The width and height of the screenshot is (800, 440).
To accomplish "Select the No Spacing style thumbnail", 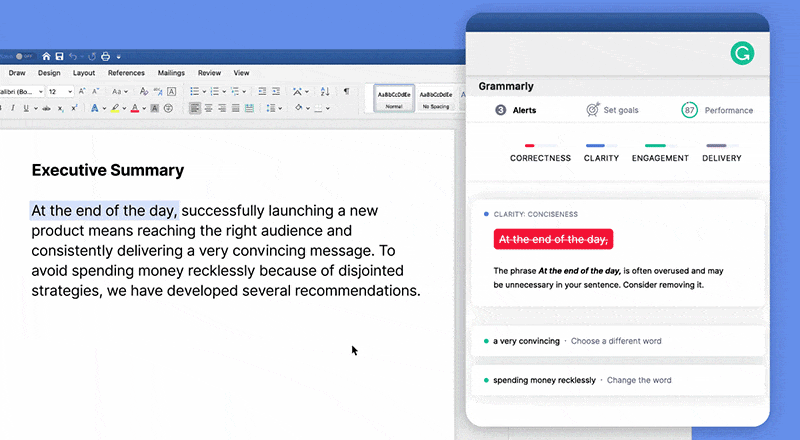I will tap(436, 99).
